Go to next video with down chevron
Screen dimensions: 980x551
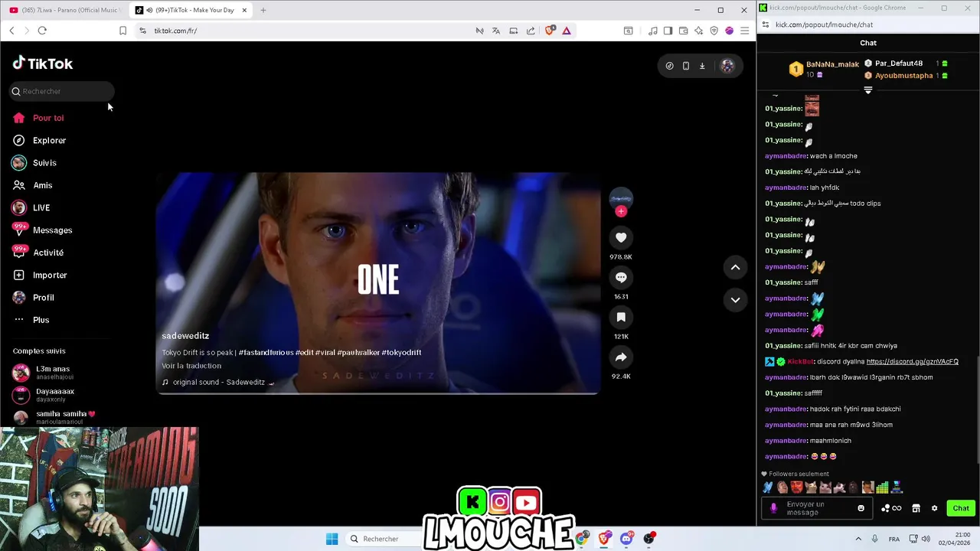[735, 300]
